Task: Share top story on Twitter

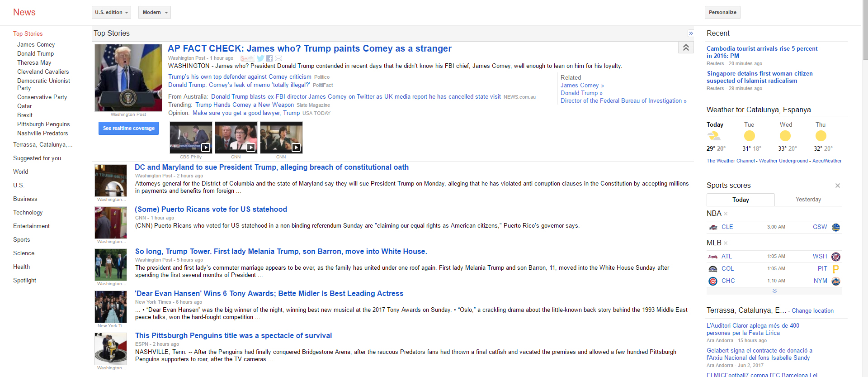Action: pos(260,58)
